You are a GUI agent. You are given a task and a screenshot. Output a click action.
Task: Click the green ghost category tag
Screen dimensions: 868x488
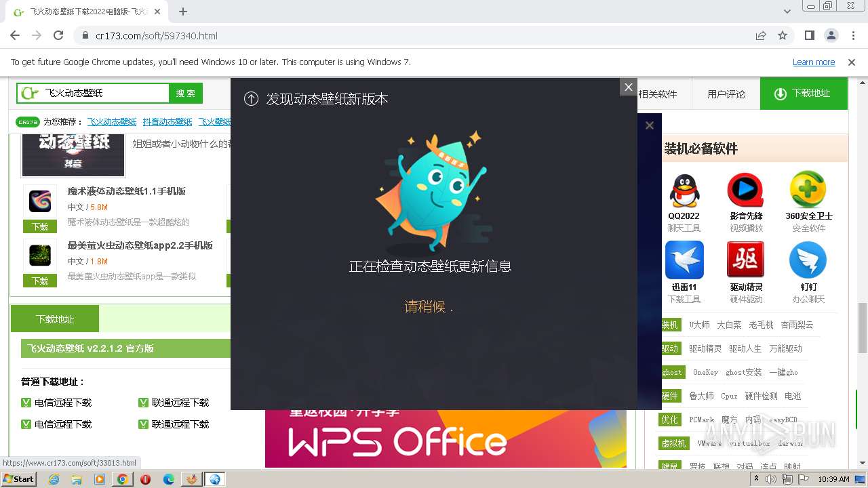pos(671,372)
